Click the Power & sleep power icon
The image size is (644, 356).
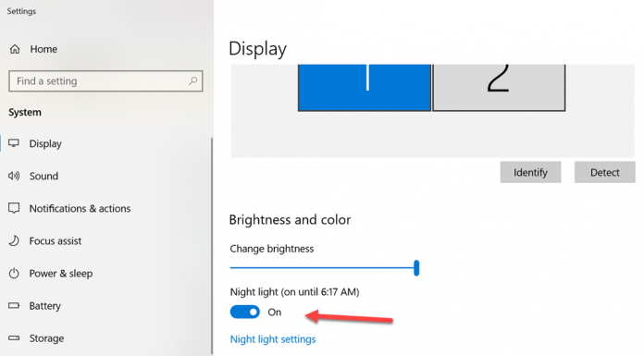[14, 273]
